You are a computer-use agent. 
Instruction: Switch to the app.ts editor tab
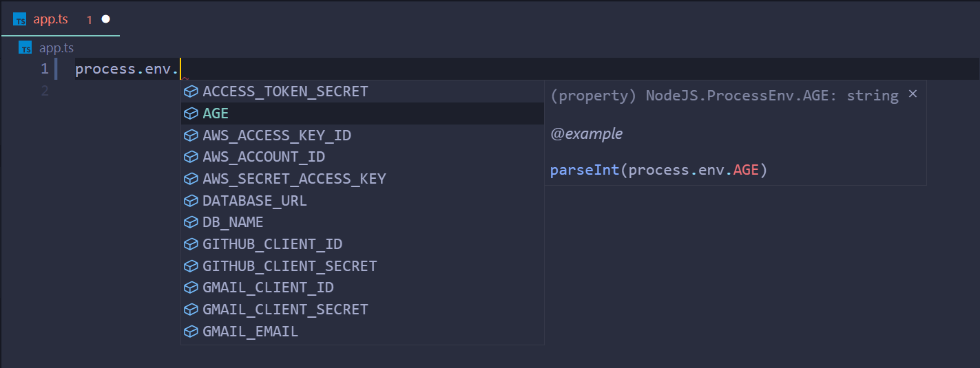click(51, 19)
